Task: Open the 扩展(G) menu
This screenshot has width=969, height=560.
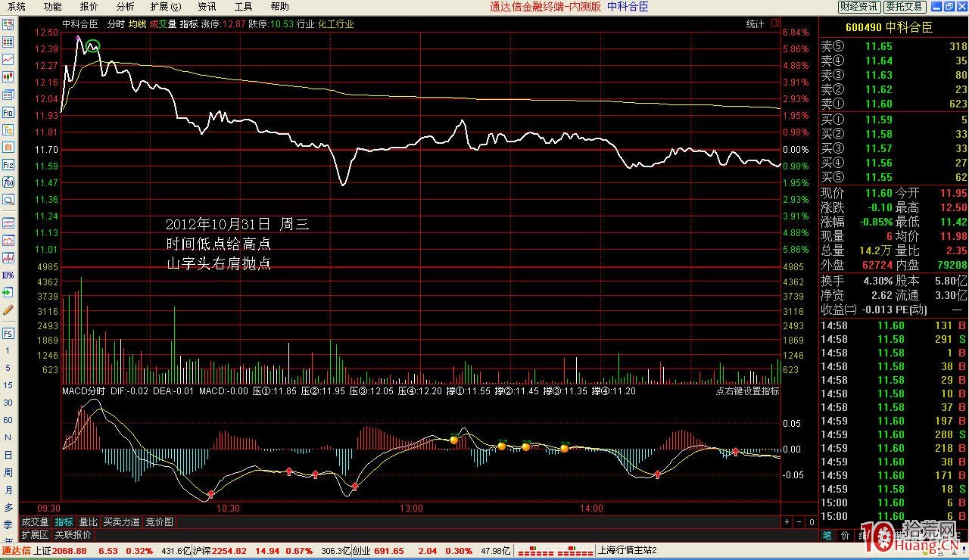Action: tap(166, 6)
